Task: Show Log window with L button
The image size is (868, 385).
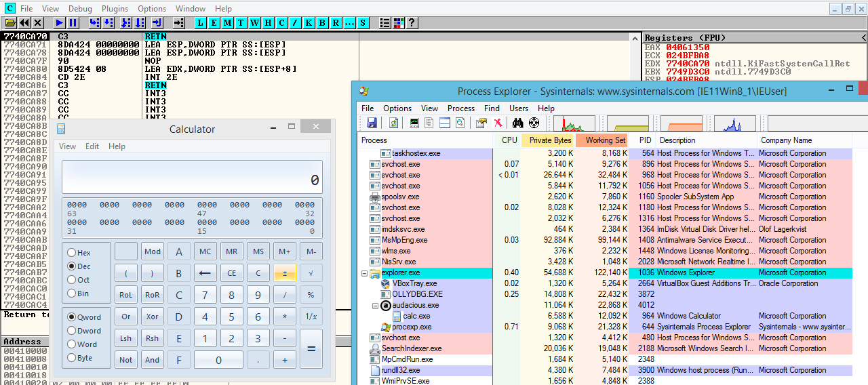Action: [x=201, y=23]
